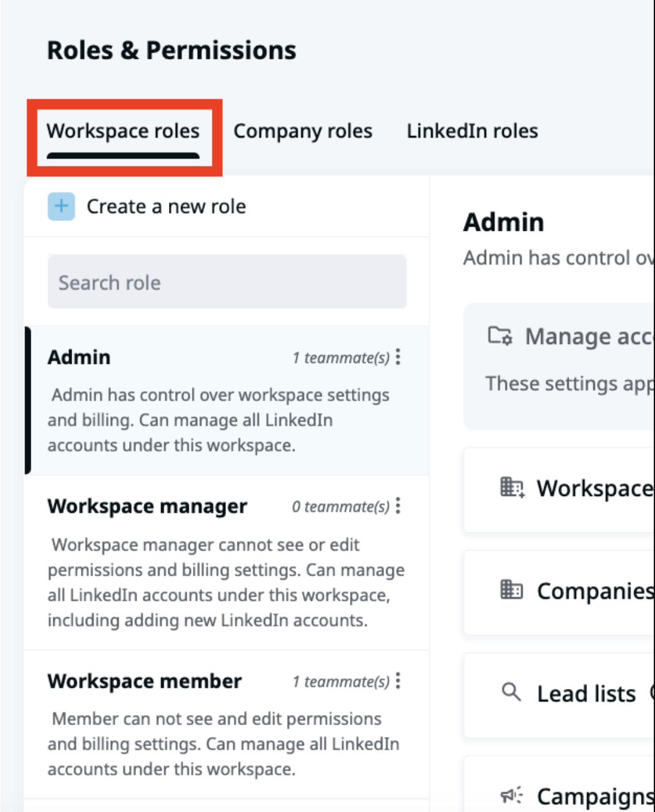This screenshot has width=655, height=812.
Task: Switch to the Company roles tab
Action: tap(303, 131)
